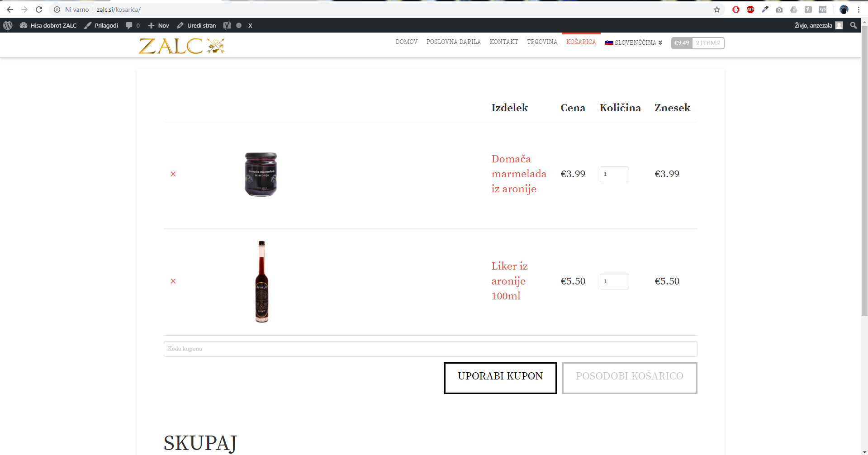This screenshot has width=868, height=455.
Task: Click the admin bar search magnifier icon
Action: (853, 25)
